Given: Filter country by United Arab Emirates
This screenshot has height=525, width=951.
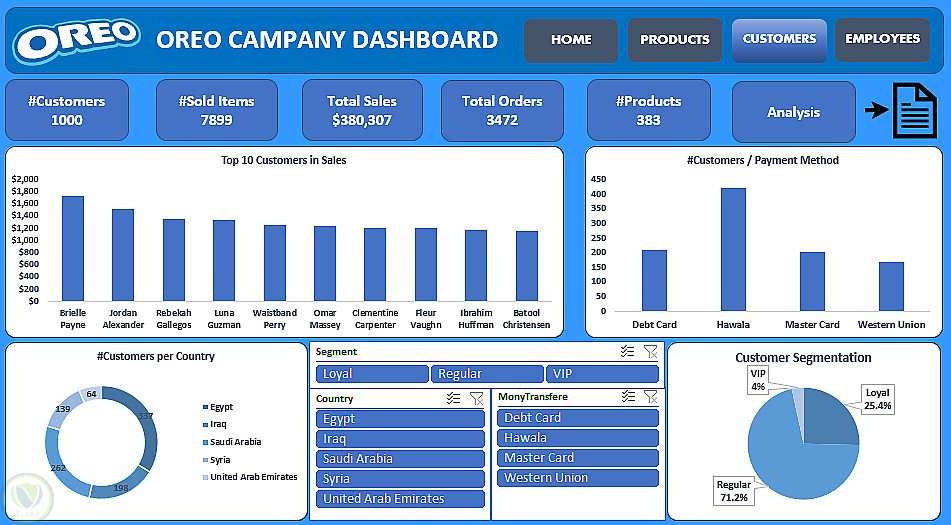Looking at the screenshot, I should point(400,499).
